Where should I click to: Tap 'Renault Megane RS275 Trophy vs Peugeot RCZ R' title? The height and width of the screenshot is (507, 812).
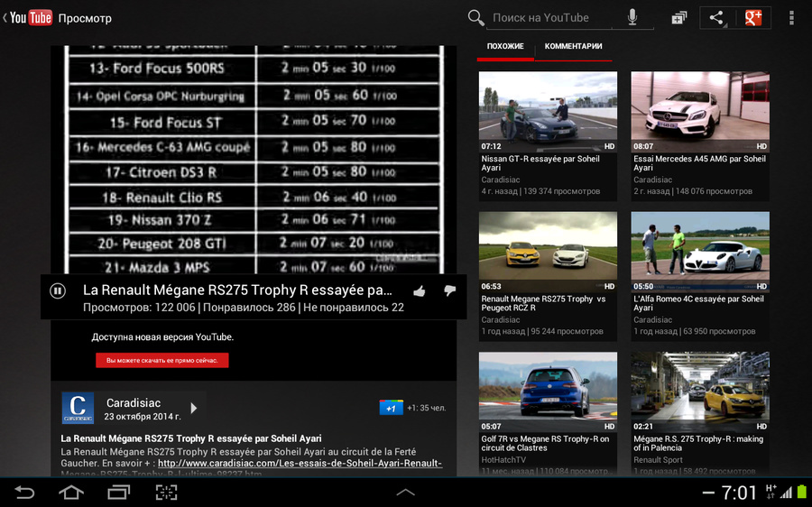pyautogui.click(x=543, y=303)
